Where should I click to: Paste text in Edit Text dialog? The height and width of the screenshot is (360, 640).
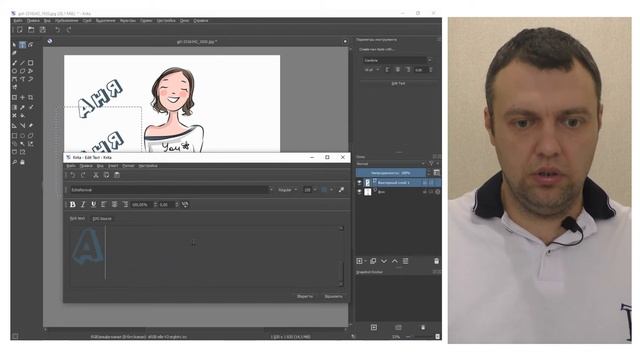pyautogui.click(x=117, y=175)
